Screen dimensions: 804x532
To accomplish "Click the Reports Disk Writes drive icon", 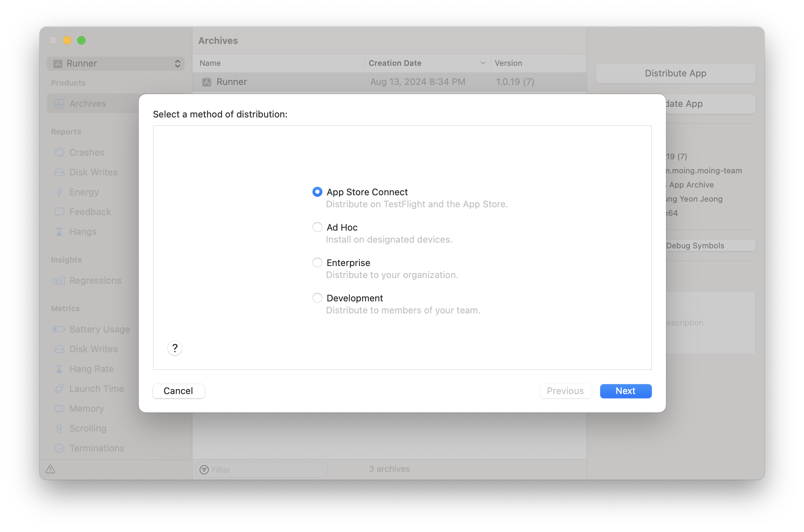I will [59, 172].
